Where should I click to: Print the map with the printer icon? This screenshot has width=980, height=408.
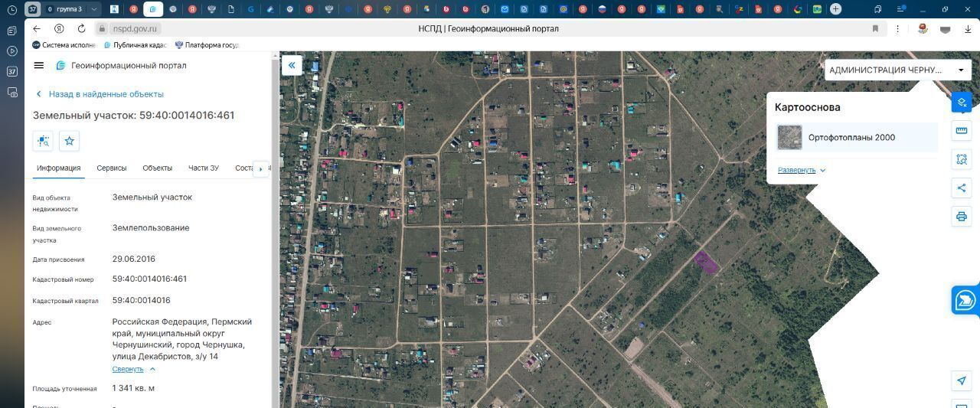pos(962,217)
